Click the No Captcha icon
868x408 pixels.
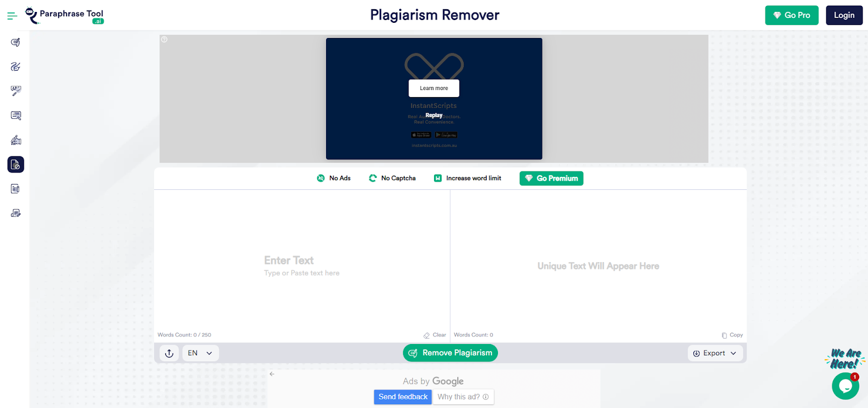[x=373, y=178]
